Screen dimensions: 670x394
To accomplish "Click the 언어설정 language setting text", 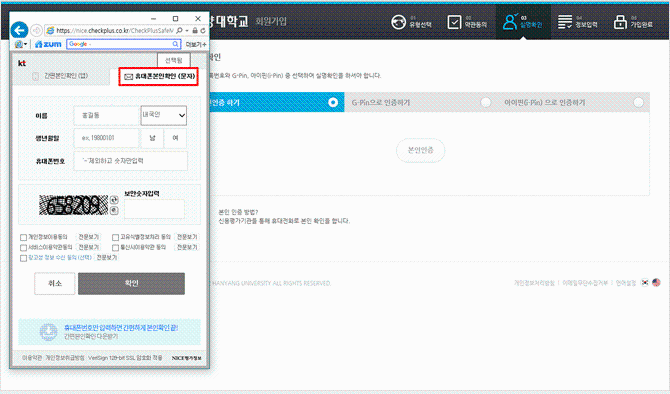I will pos(626,283).
